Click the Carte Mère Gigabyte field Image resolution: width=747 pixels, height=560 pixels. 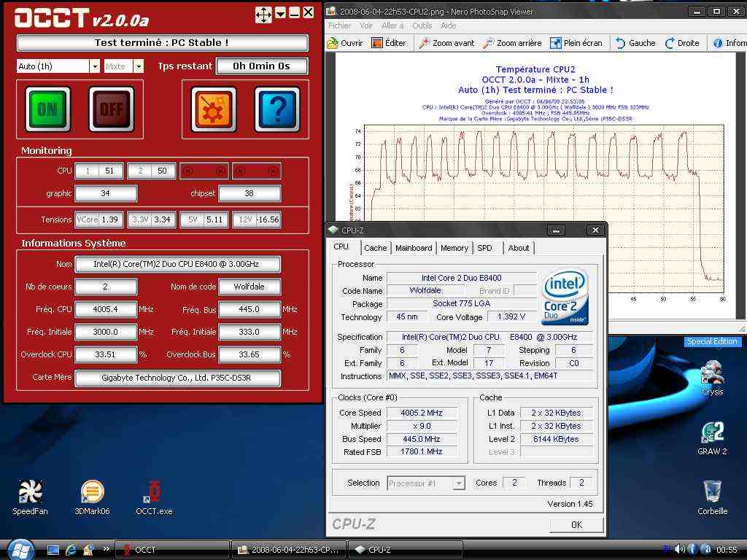(x=178, y=378)
